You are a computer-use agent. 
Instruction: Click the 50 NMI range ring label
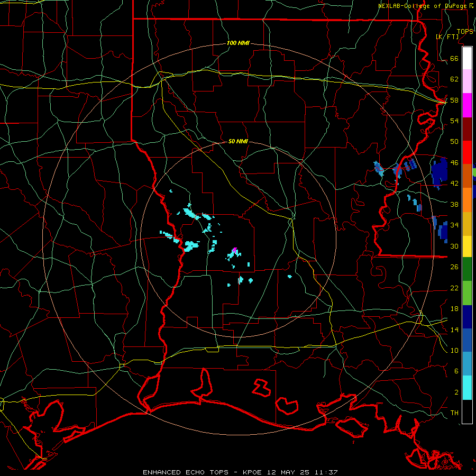(x=238, y=141)
